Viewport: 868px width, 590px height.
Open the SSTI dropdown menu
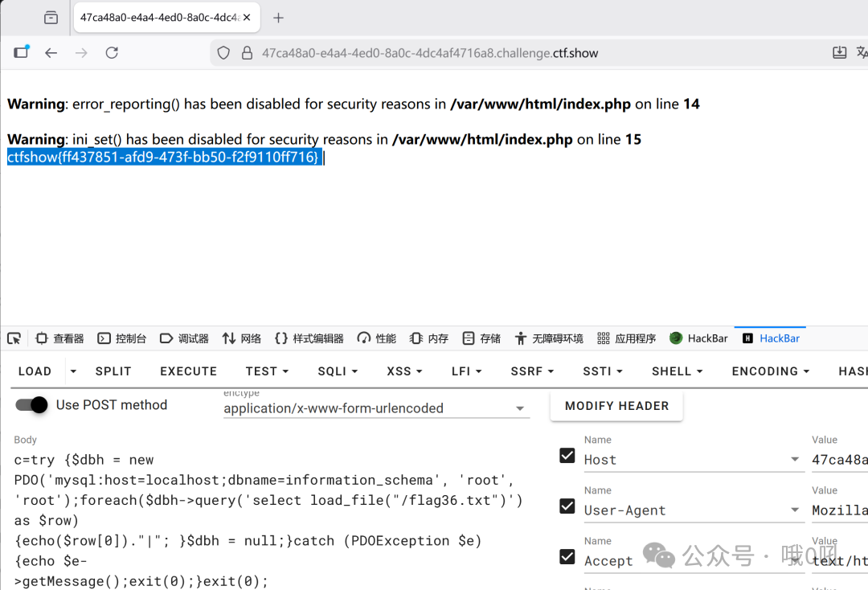[x=603, y=371]
